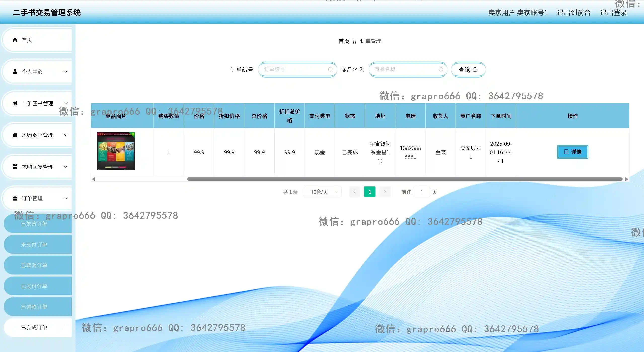This screenshot has height=352, width=644.
Task: Expand the 个人中心 chevron
Action: pos(66,72)
